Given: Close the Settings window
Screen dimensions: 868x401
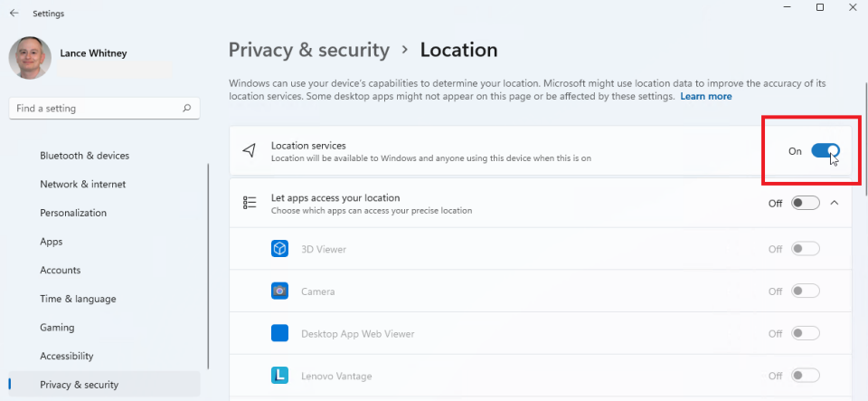Looking at the screenshot, I should coord(853,7).
